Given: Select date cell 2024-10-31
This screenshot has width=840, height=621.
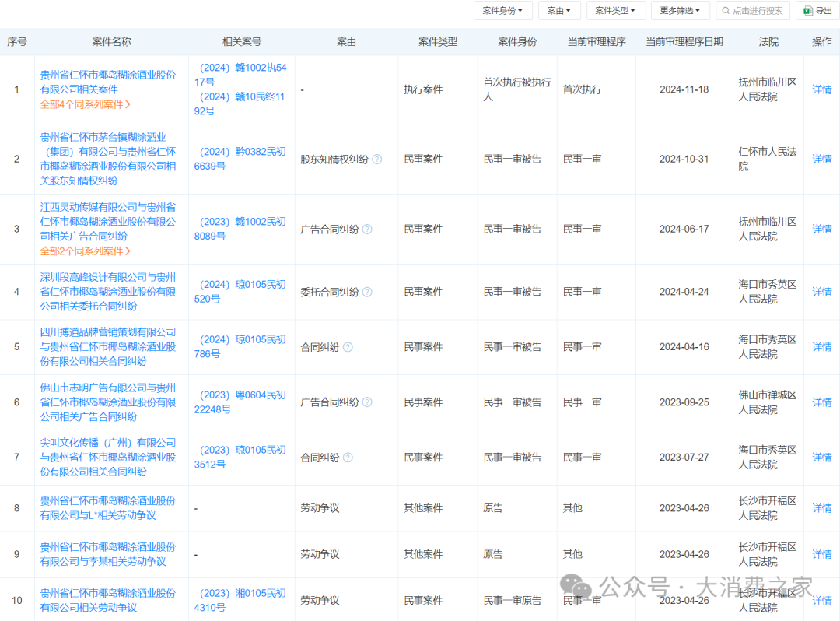Looking at the screenshot, I should [x=684, y=159].
